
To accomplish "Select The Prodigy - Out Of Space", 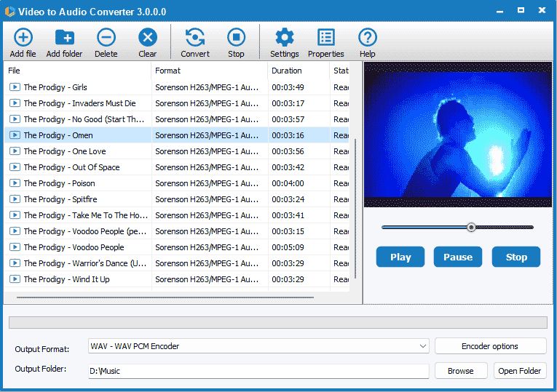I will (x=177, y=167).
